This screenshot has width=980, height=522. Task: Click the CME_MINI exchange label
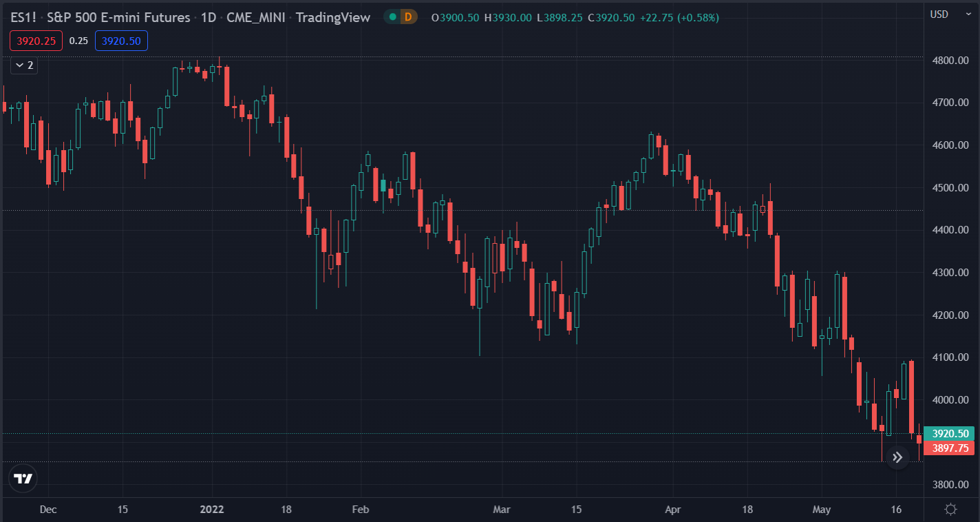coord(255,17)
